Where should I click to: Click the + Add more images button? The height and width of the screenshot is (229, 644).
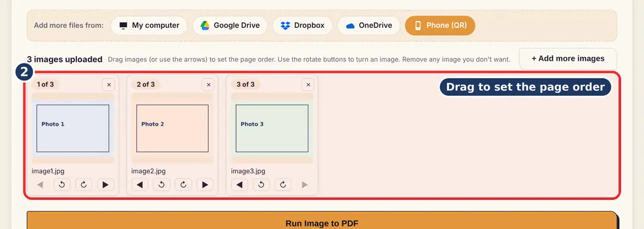(568, 59)
